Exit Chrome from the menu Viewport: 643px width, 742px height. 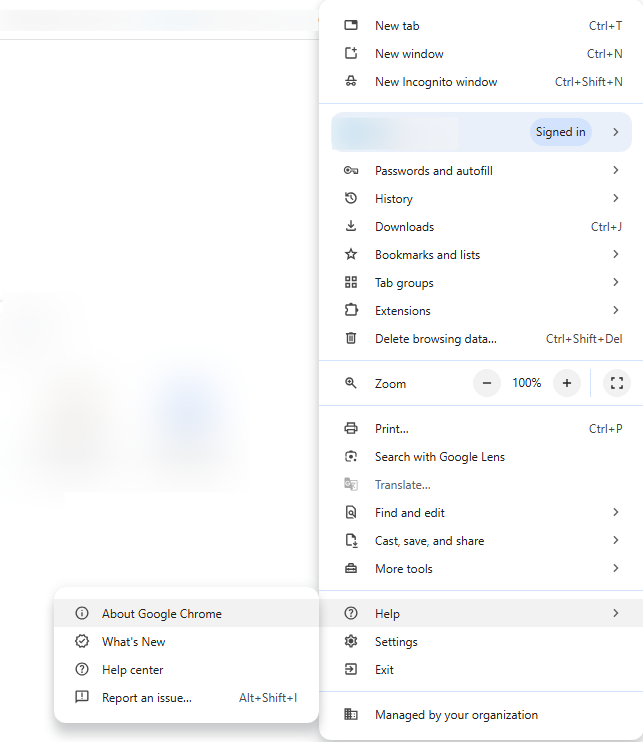(384, 670)
